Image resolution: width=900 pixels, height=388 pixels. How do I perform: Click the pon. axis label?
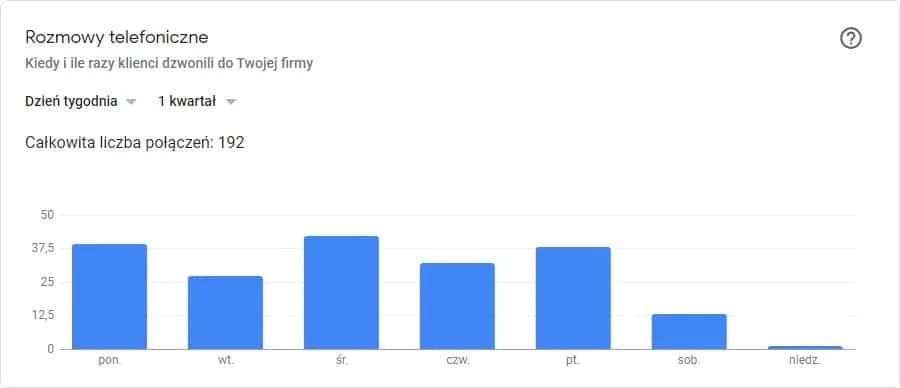pos(109,362)
